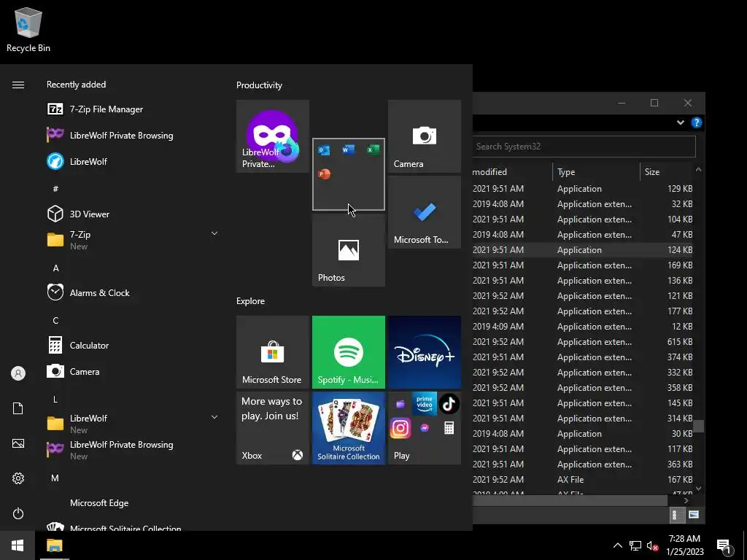Click Explorer vertical scrollbar thumb
This screenshot has height=560, width=747.
click(698, 426)
